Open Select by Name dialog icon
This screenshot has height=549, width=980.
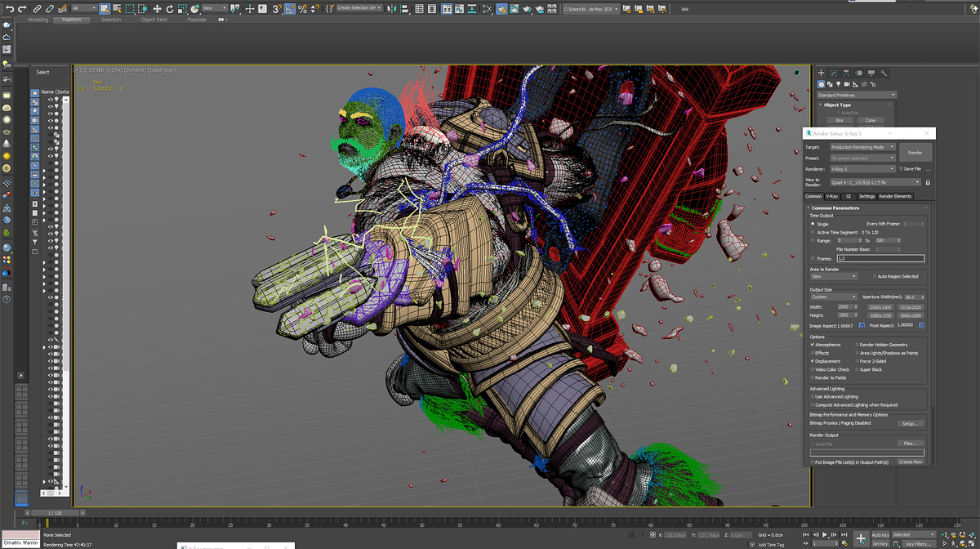(x=118, y=8)
